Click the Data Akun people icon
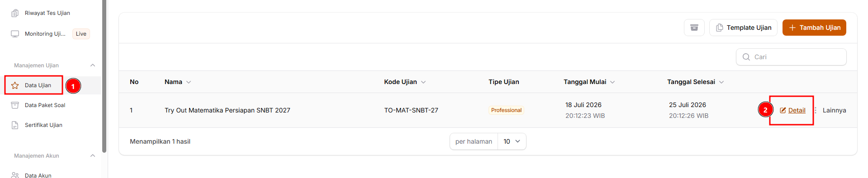The image size is (868, 178). (x=15, y=175)
